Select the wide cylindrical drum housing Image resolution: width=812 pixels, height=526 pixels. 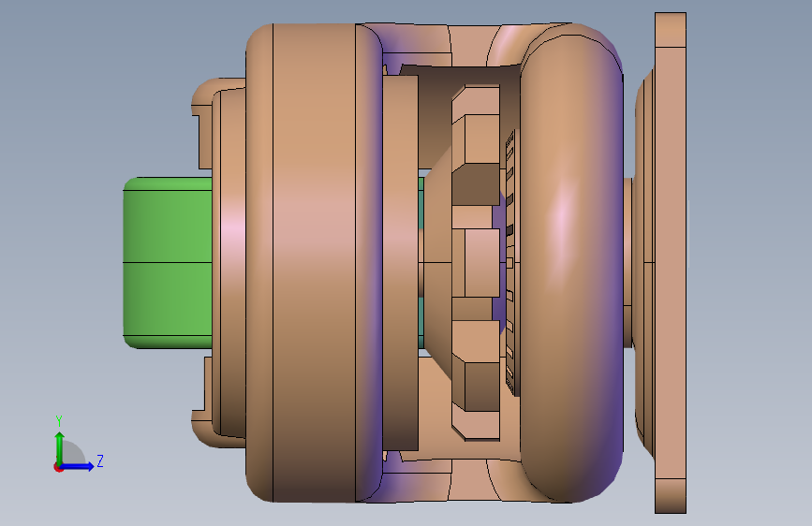pyautogui.click(x=314, y=262)
